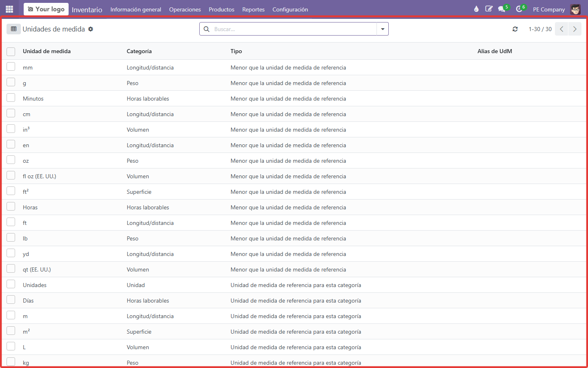Open the L unit record
The width and height of the screenshot is (588, 368).
point(24,347)
